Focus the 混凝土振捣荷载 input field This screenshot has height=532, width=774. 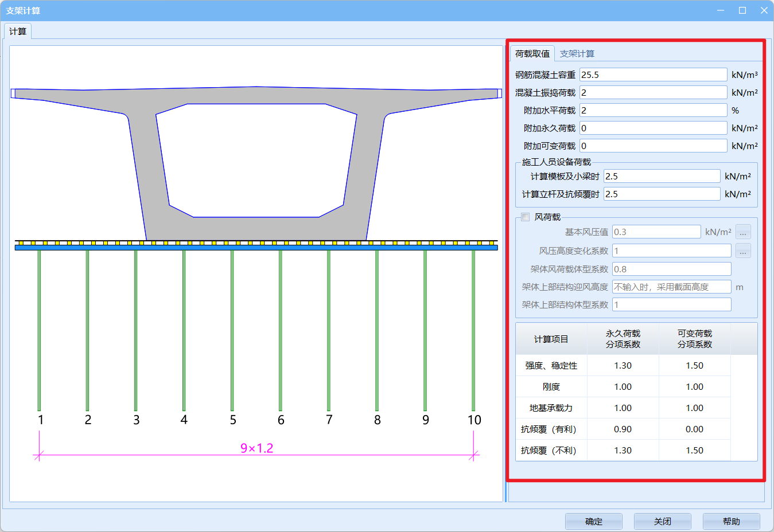653,93
